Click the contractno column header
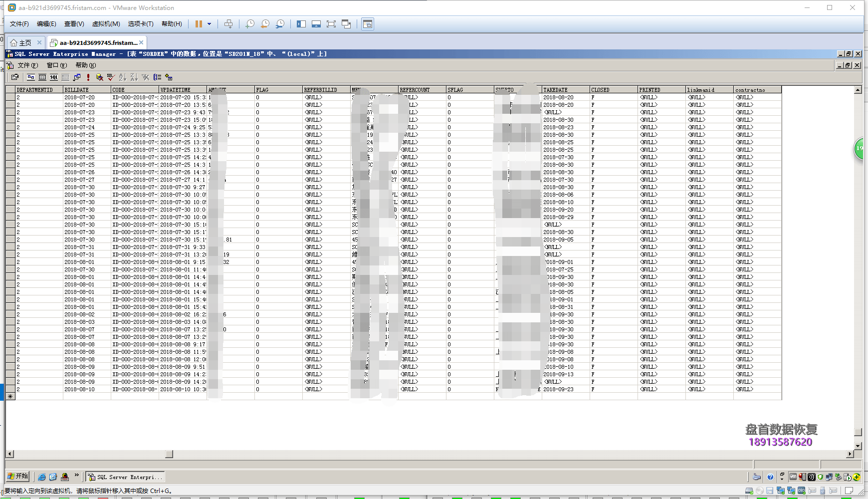868x499 pixels. click(x=757, y=90)
